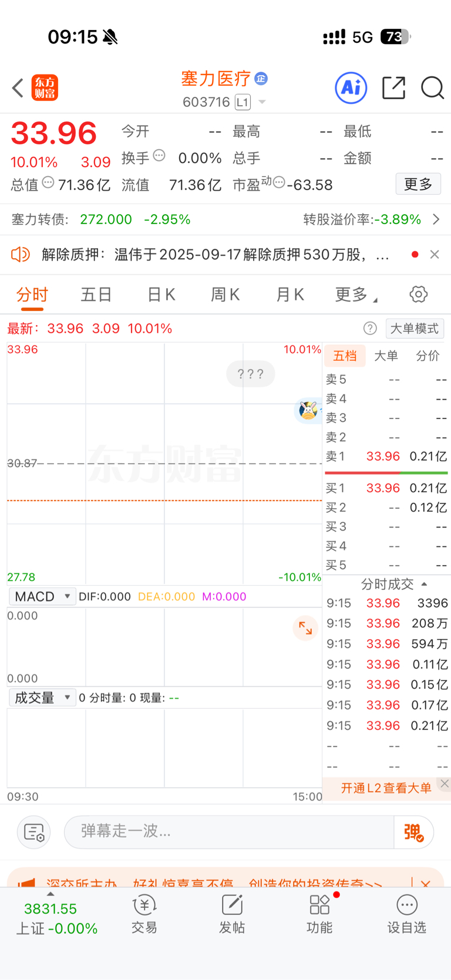The image size is (451, 980).
Task: Tap the L1 level badge
Action: coord(243,102)
